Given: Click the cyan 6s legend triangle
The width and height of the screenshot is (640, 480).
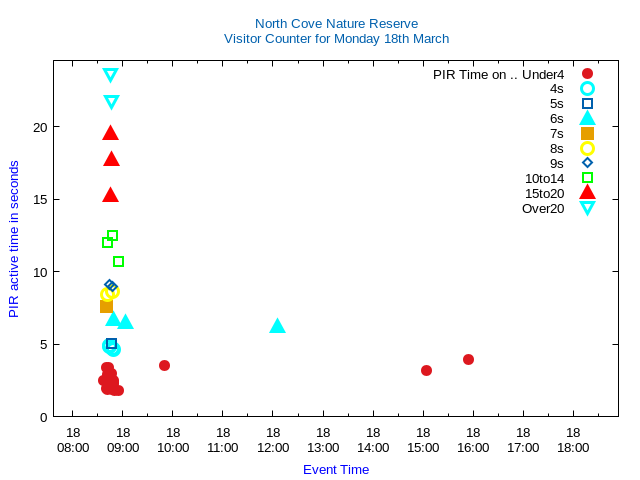Looking at the screenshot, I should (587, 118).
